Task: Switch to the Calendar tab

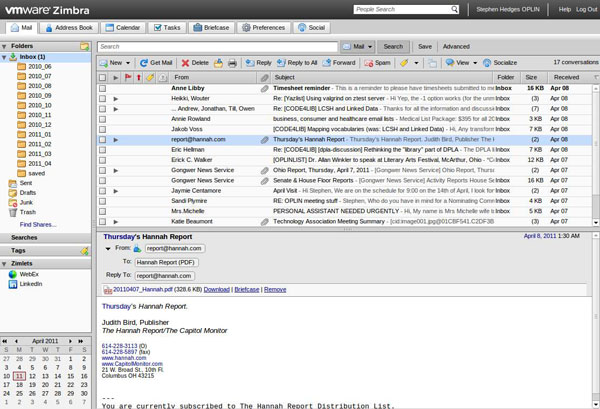Action: point(122,28)
